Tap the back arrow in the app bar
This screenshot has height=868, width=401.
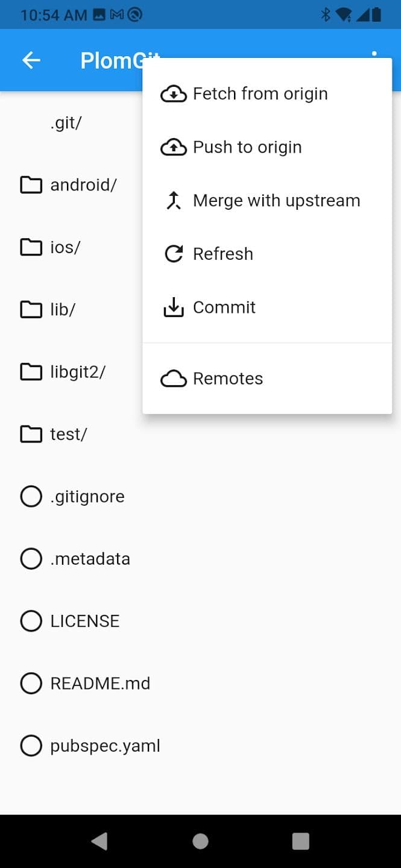[31, 60]
